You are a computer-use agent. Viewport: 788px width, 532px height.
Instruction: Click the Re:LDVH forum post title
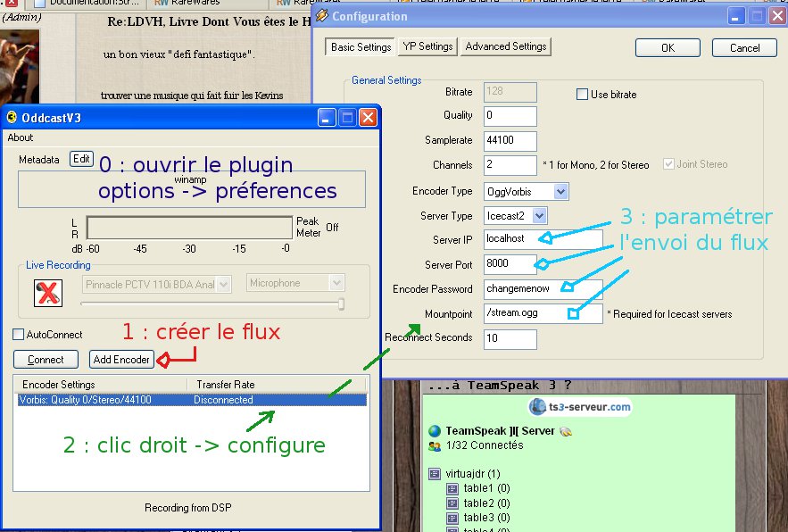tap(209, 21)
